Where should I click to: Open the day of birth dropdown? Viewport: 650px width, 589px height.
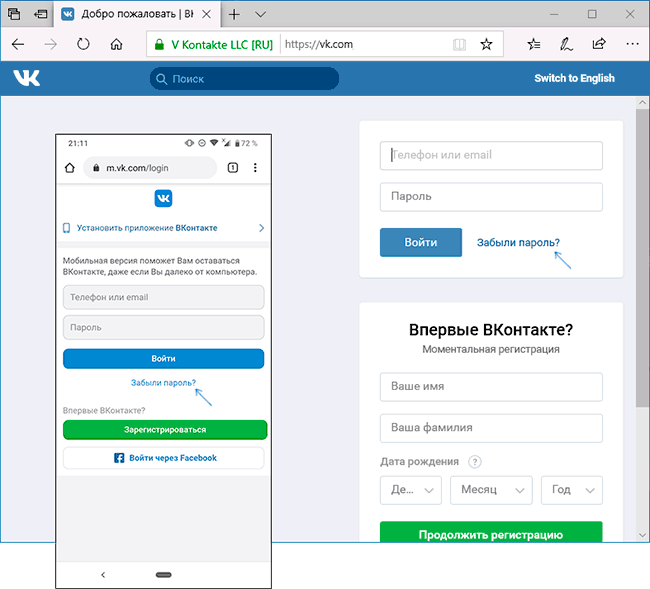410,490
